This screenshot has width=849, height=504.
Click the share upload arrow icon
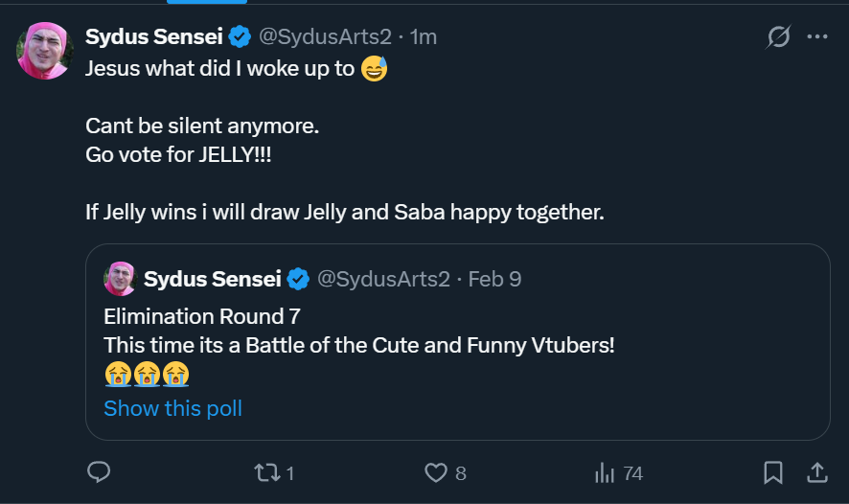817,472
